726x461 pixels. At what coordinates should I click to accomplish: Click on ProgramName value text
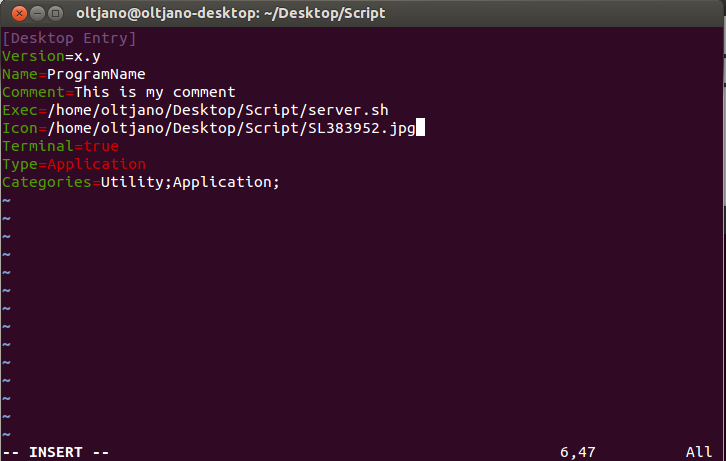96,74
